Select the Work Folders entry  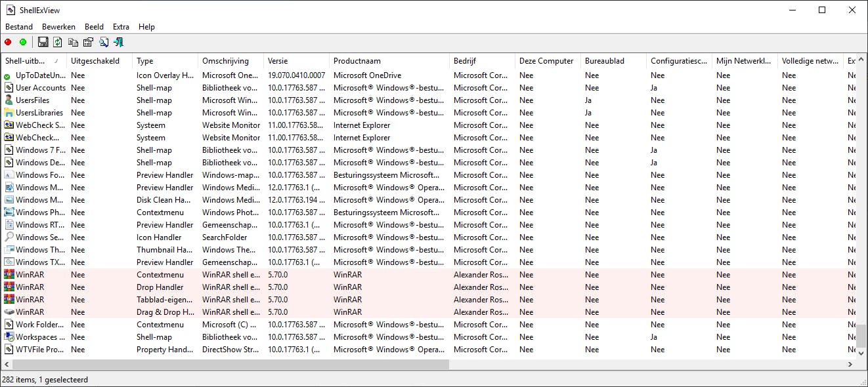39,324
